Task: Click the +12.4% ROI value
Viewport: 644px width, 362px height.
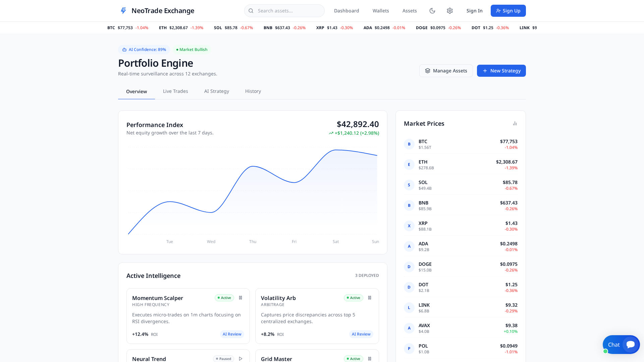Action: (140, 334)
